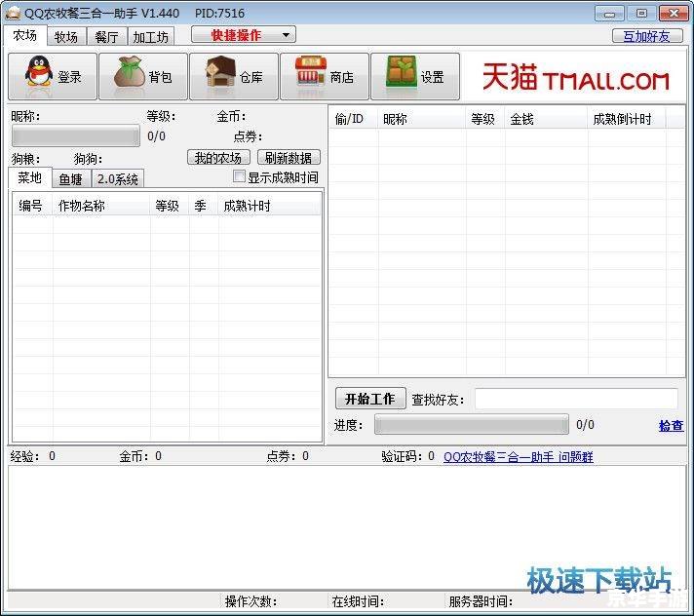The height and width of the screenshot is (616, 694).
Task: Switch to the 农场 tab
Action: pos(24,35)
